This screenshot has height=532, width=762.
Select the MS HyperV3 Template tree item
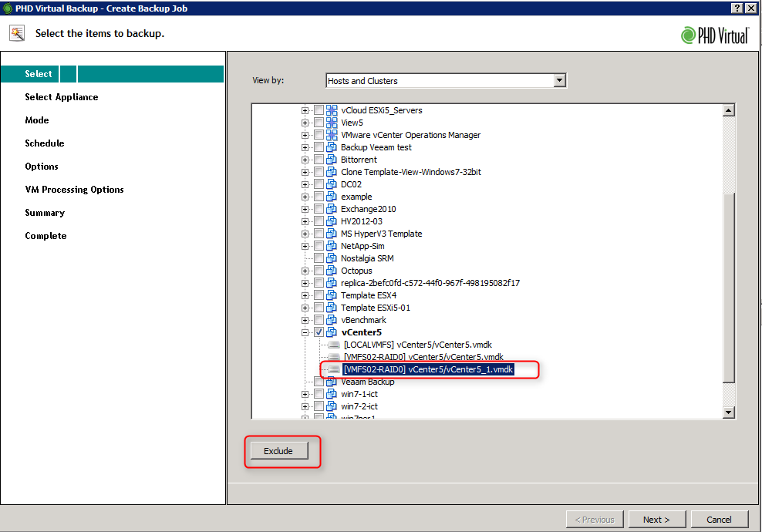(x=382, y=234)
